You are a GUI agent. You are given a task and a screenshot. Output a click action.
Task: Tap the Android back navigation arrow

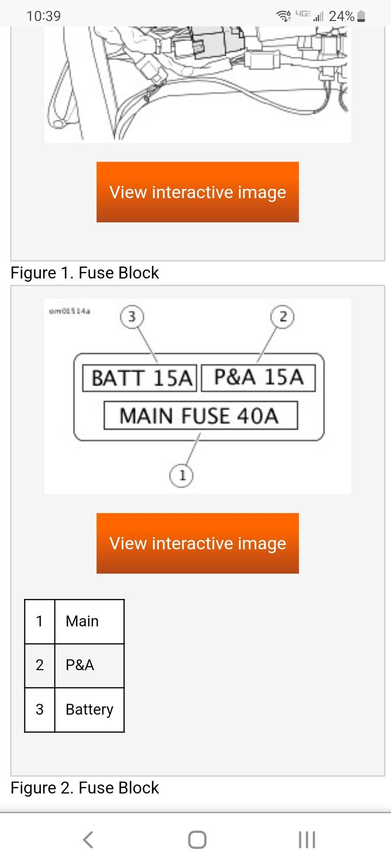tap(88, 840)
